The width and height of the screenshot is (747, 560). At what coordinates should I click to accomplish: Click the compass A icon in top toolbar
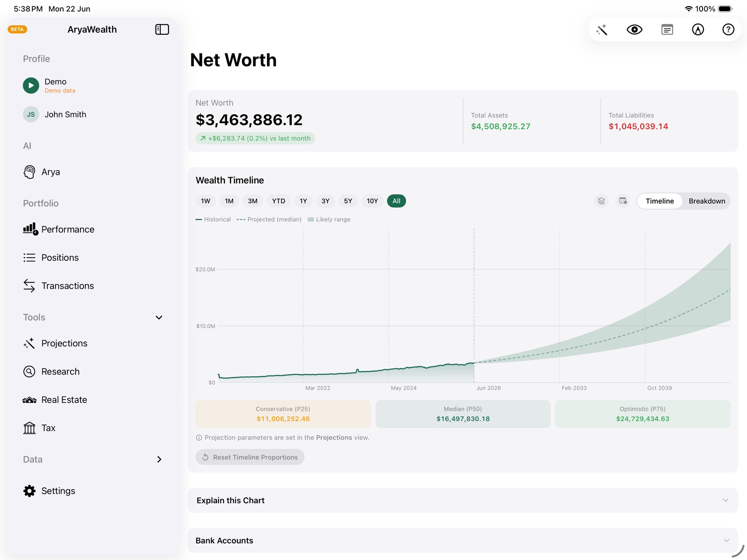pos(698,29)
